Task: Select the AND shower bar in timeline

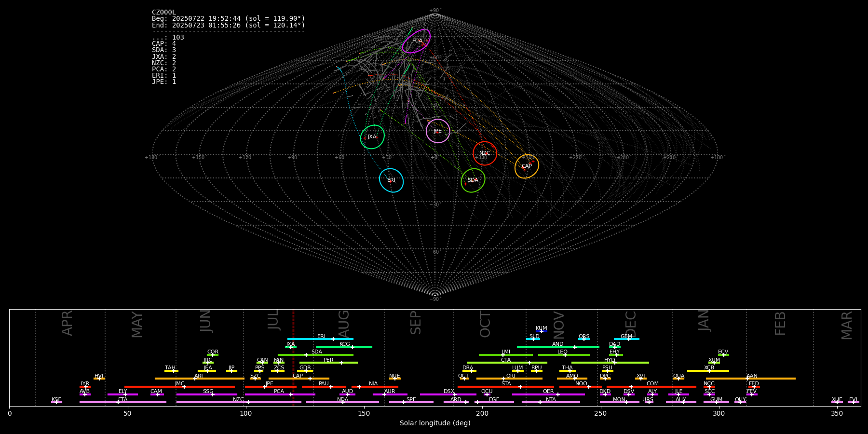Action: click(558, 347)
